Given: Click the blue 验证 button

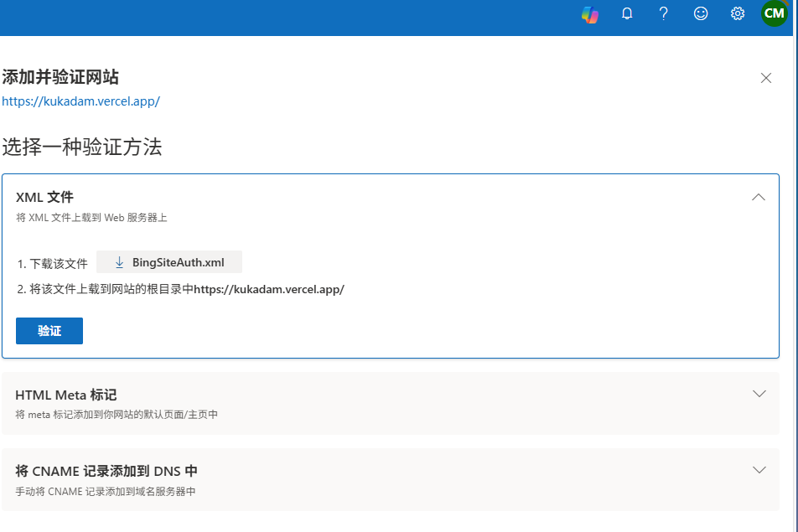Looking at the screenshot, I should 49,331.
